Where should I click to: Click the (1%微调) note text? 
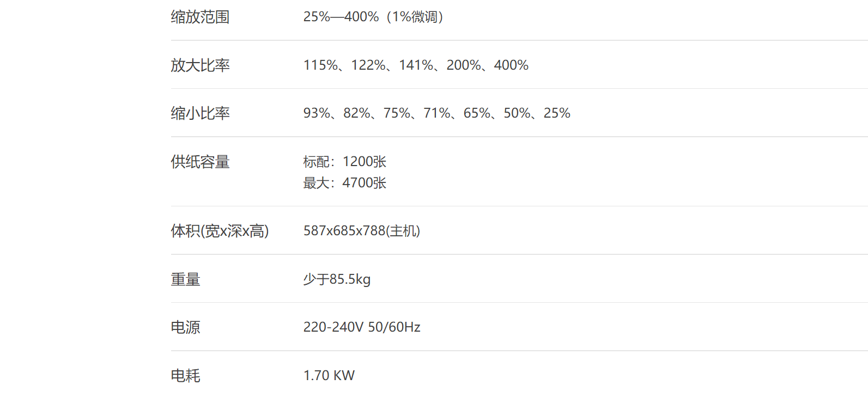tap(415, 17)
